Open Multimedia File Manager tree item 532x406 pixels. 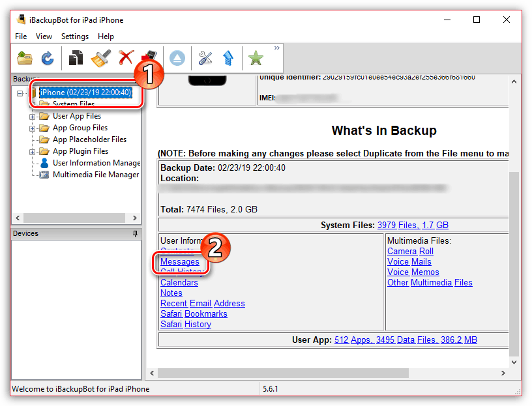point(96,175)
